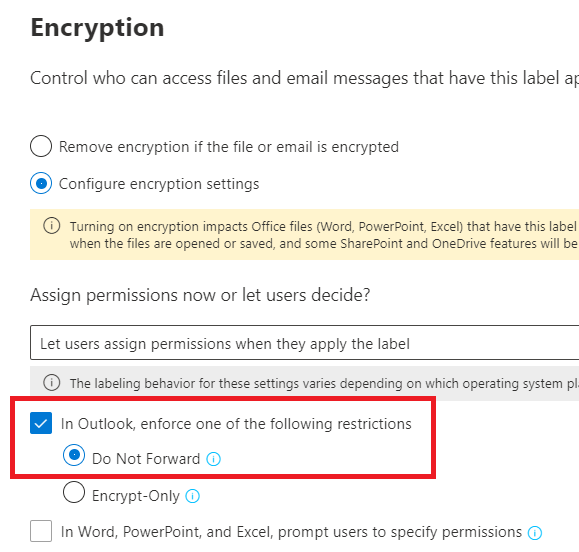Select the 'Configure encryption settings' radio button
579x552 pixels.
[x=41, y=183]
